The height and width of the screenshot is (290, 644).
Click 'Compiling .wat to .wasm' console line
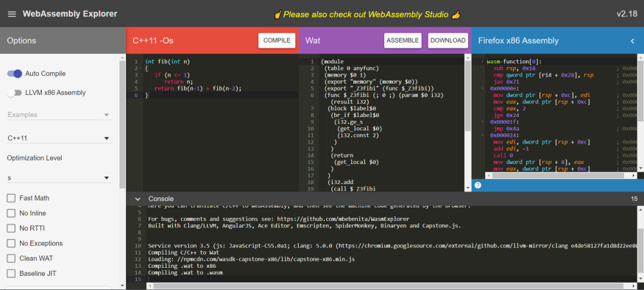(185, 272)
